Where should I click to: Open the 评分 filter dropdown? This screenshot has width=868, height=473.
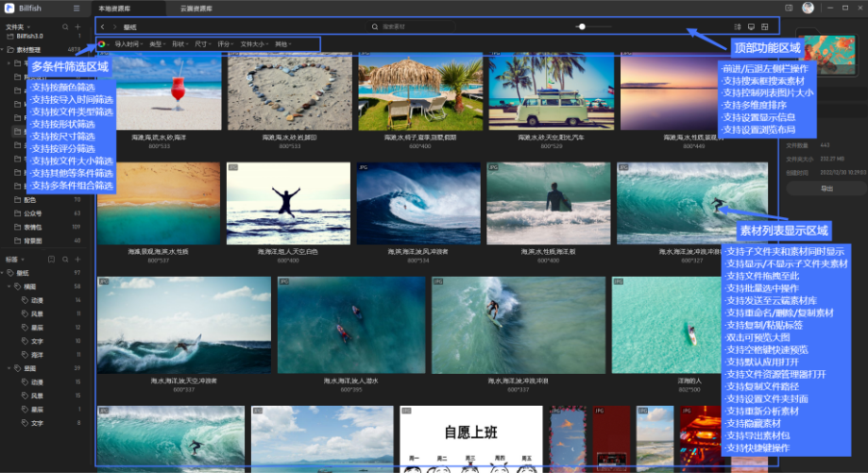point(226,44)
